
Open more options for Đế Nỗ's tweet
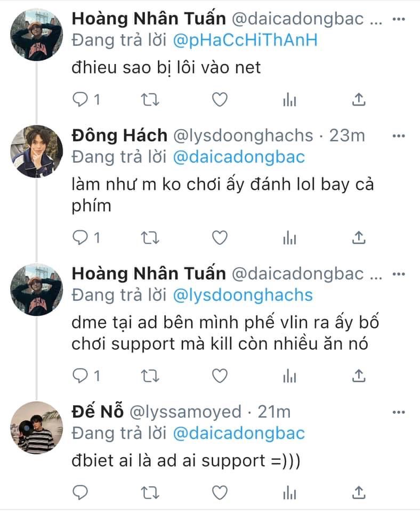pos(398,412)
